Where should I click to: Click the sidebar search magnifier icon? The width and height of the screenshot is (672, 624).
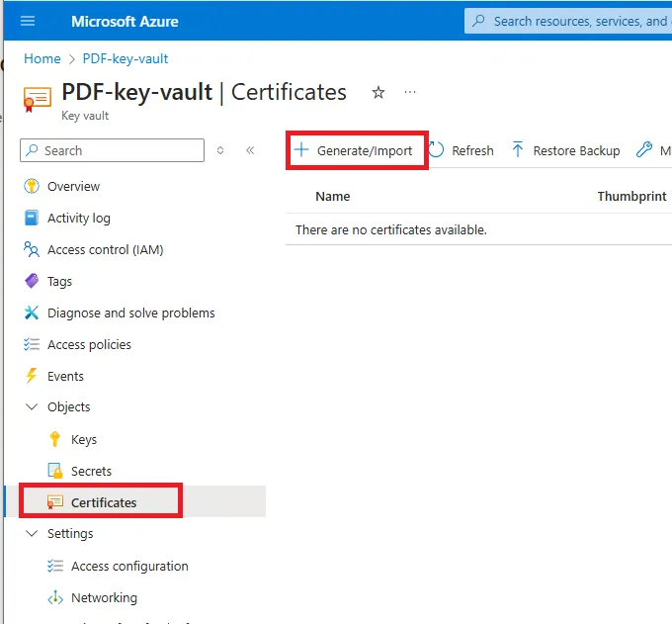[x=32, y=150]
